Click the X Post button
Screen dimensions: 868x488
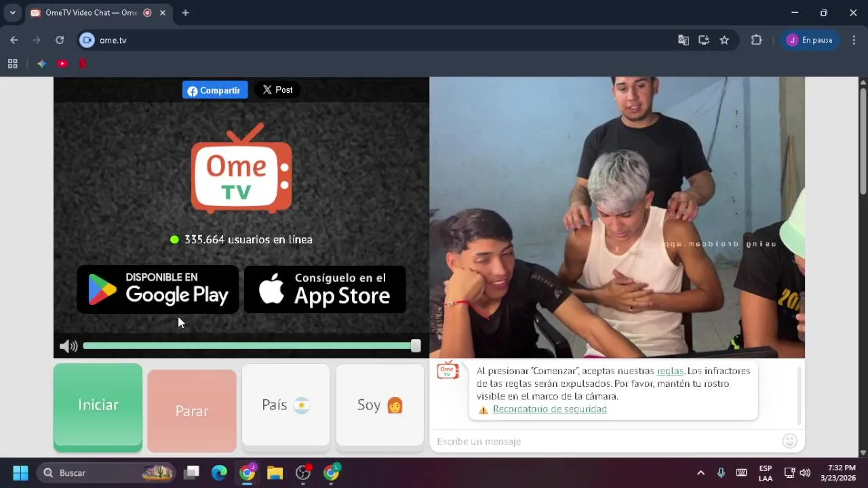coord(277,90)
